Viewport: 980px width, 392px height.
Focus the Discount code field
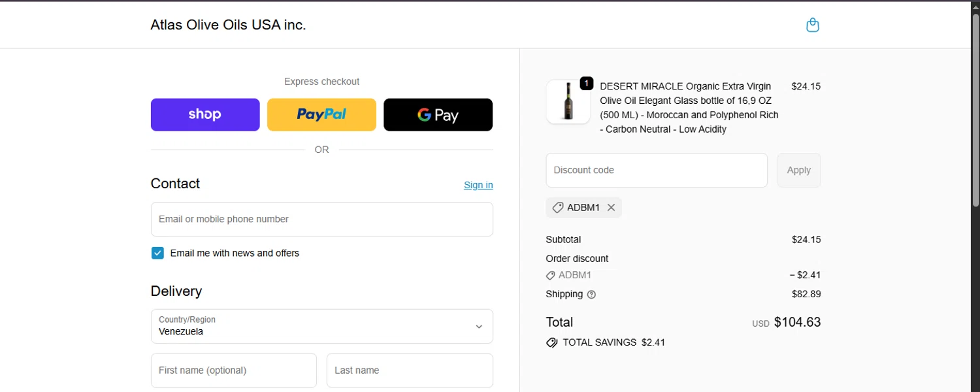tap(657, 171)
